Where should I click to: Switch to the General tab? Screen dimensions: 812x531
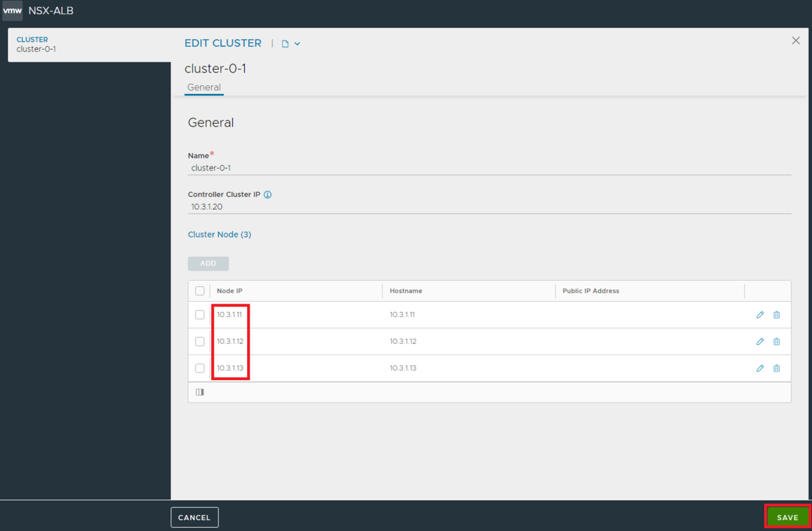[204, 87]
